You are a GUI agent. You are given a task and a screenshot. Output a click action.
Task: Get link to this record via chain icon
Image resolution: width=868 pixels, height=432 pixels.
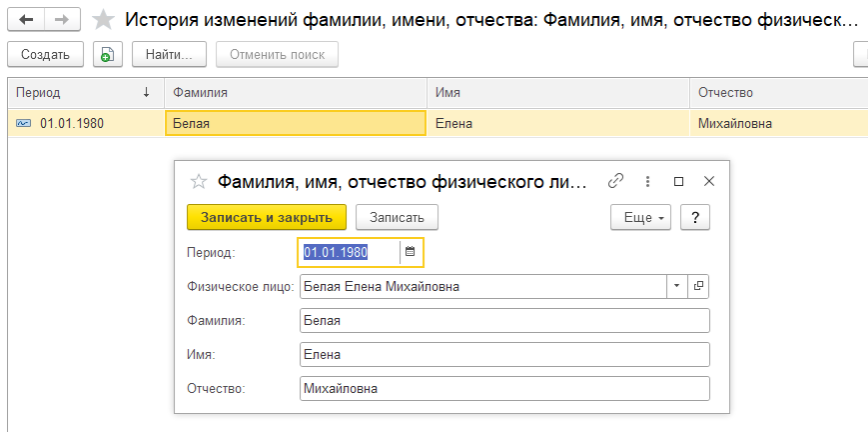[615, 181]
